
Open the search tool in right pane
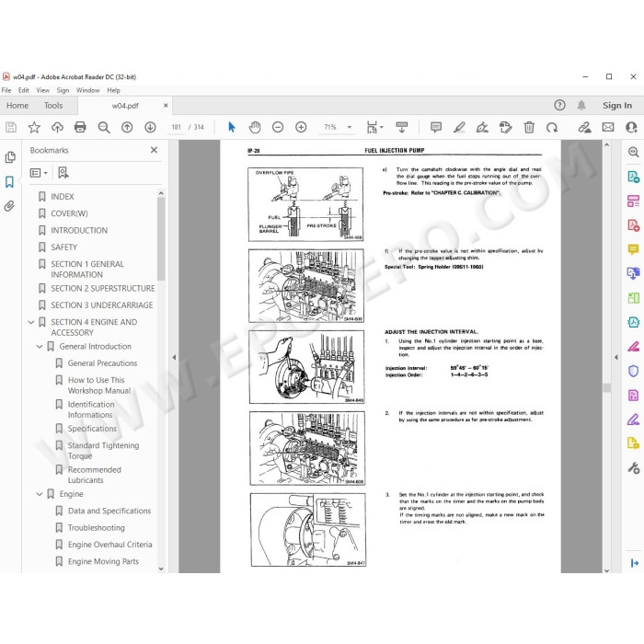[x=633, y=153]
